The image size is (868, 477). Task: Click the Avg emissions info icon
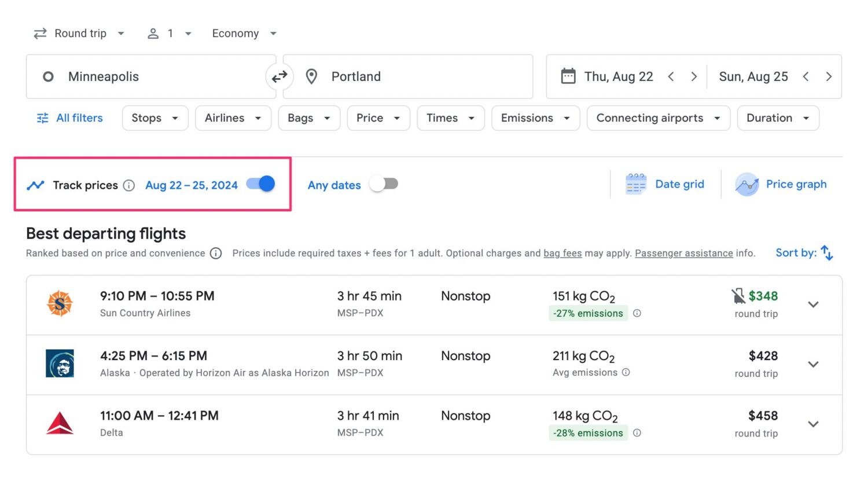(626, 372)
